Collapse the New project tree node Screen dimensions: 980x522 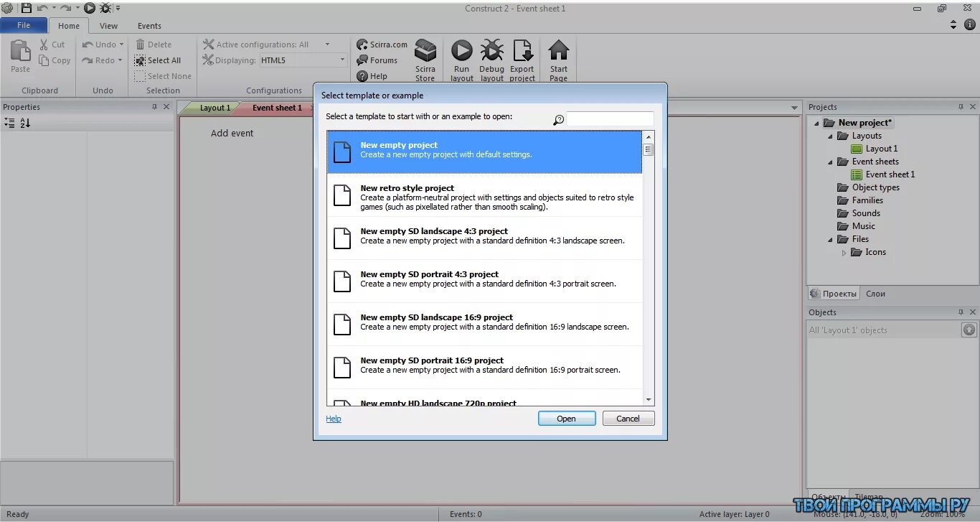pos(816,123)
